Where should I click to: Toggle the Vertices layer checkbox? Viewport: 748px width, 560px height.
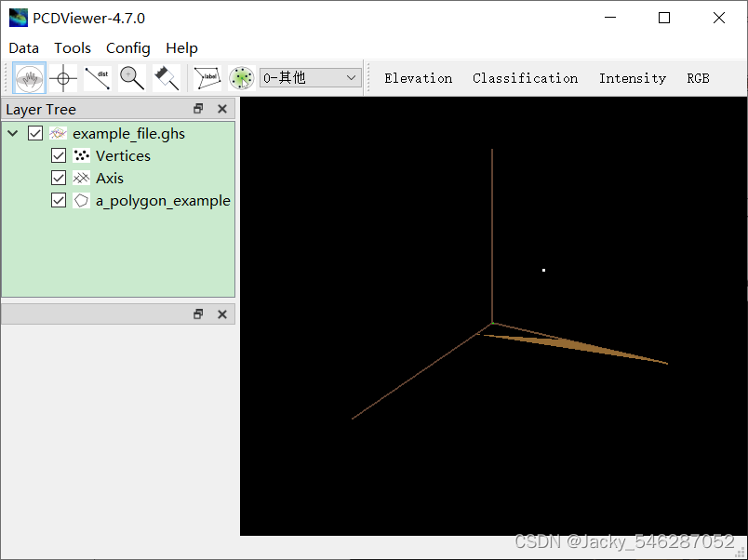[59, 155]
